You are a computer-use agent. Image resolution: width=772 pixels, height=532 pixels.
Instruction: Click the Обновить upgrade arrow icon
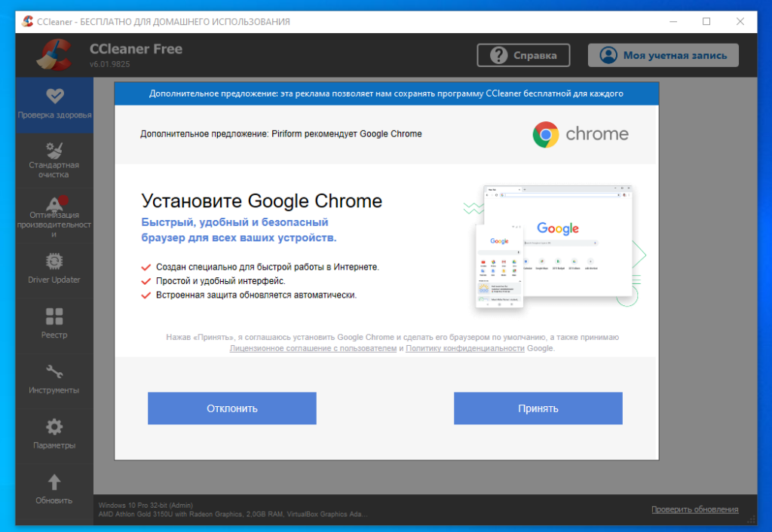point(54,482)
